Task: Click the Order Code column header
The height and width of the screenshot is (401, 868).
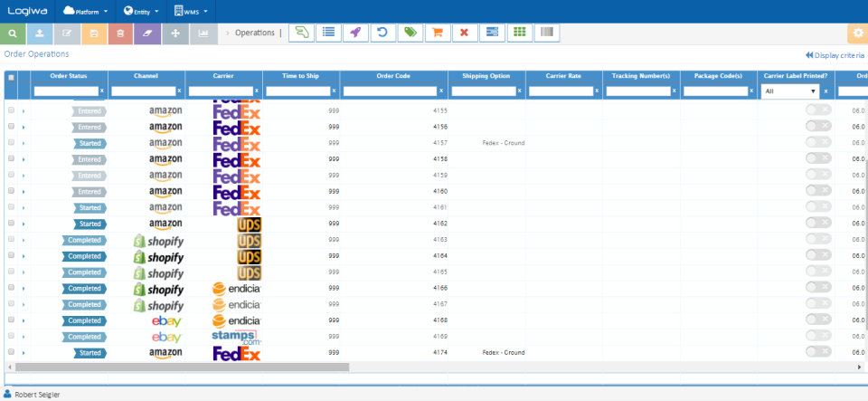Action: tap(393, 76)
